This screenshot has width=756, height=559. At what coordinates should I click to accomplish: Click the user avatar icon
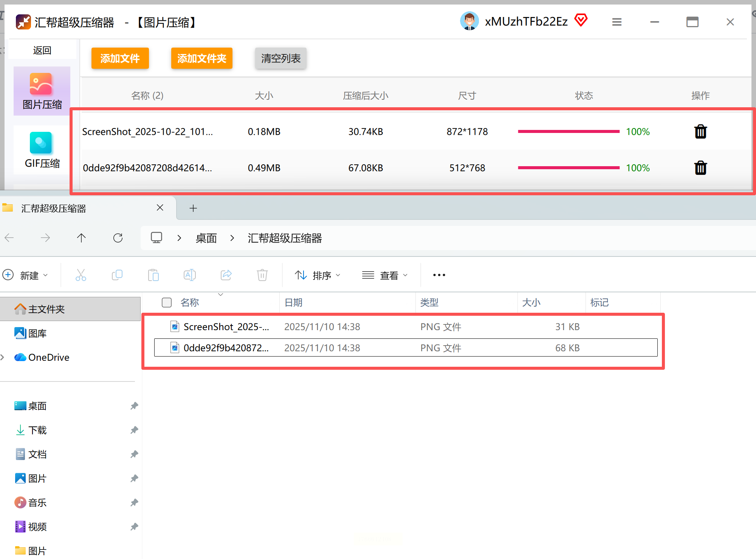(469, 21)
